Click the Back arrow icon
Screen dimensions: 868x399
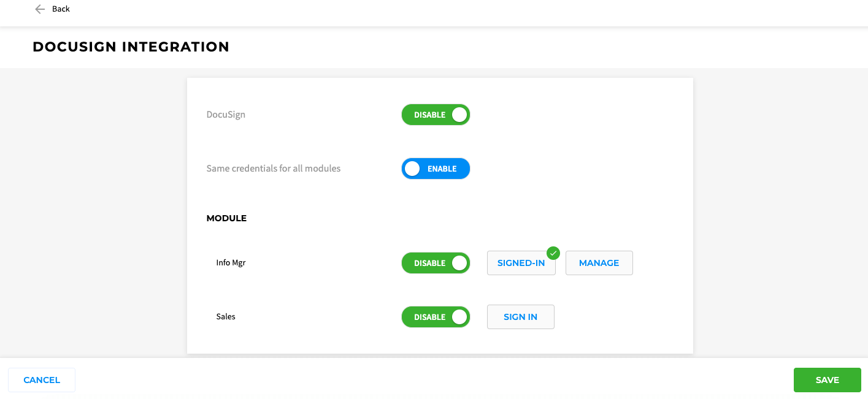[40, 9]
